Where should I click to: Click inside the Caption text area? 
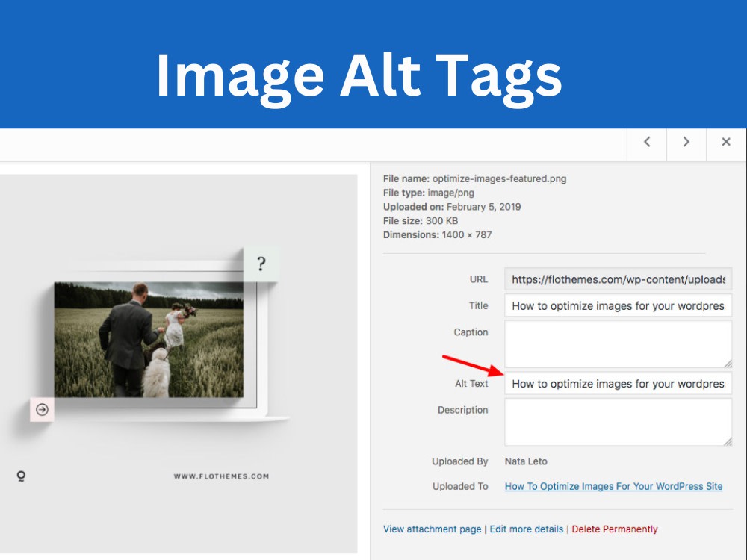pyautogui.click(x=618, y=343)
